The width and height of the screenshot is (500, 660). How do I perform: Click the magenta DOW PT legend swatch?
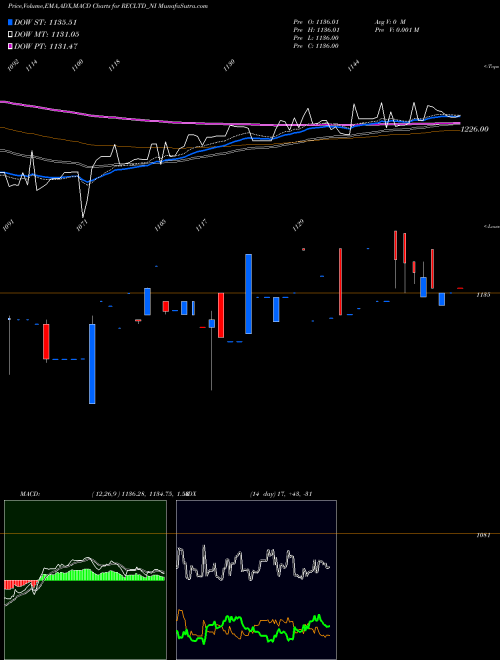point(10,46)
